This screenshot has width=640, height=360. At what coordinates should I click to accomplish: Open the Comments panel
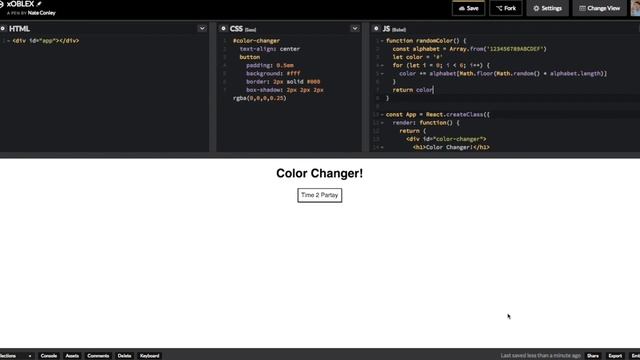[x=98, y=356]
